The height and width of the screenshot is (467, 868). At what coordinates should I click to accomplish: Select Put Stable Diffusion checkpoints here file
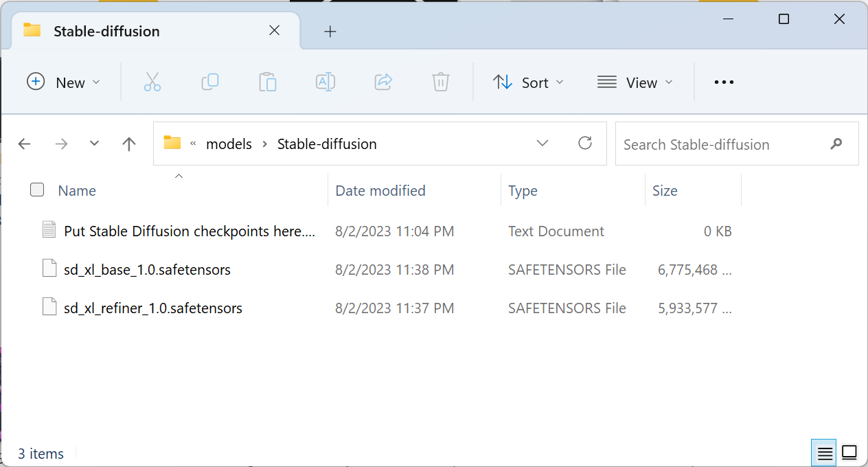pyautogui.click(x=190, y=231)
